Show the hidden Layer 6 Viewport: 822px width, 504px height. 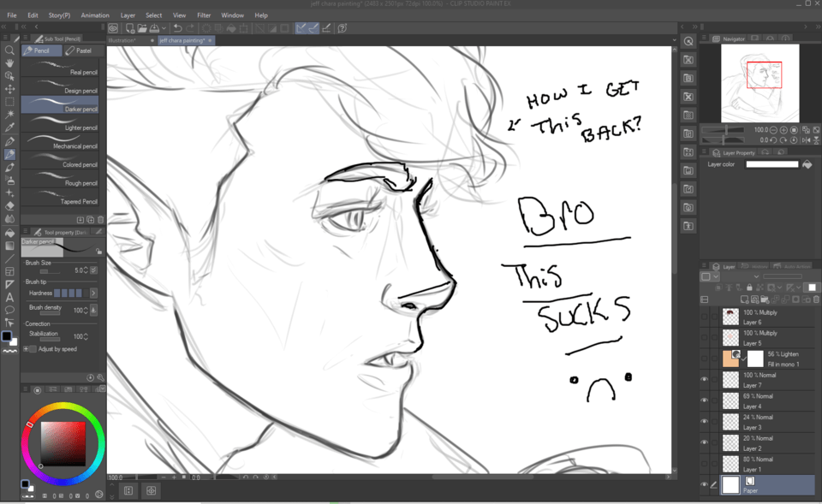(x=705, y=316)
